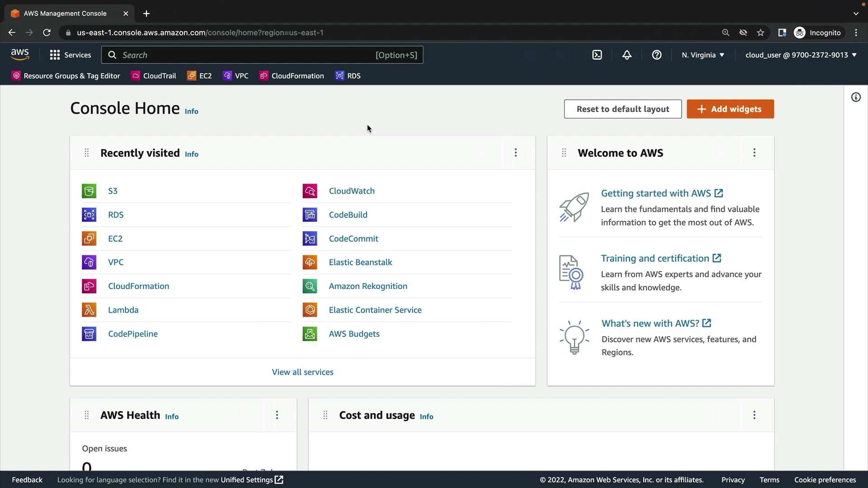This screenshot has width=868, height=488.
Task: Open Recently visited widget options menu
Action: (515, 153)
